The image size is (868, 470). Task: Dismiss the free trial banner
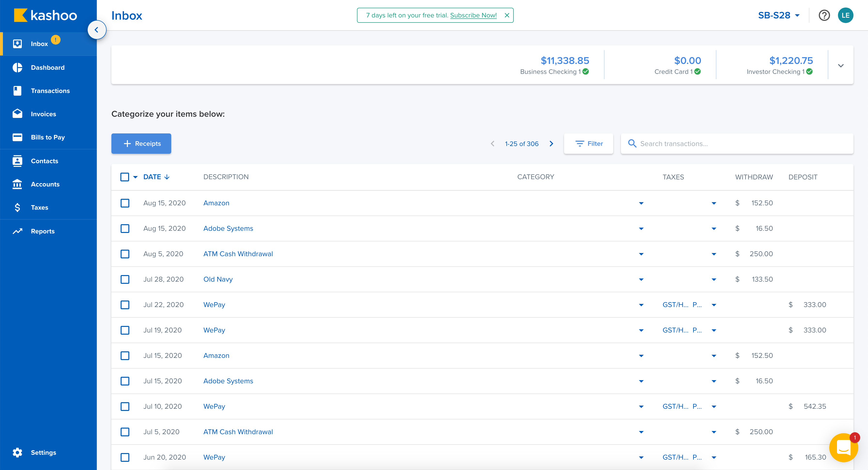[x=506, y=15]
